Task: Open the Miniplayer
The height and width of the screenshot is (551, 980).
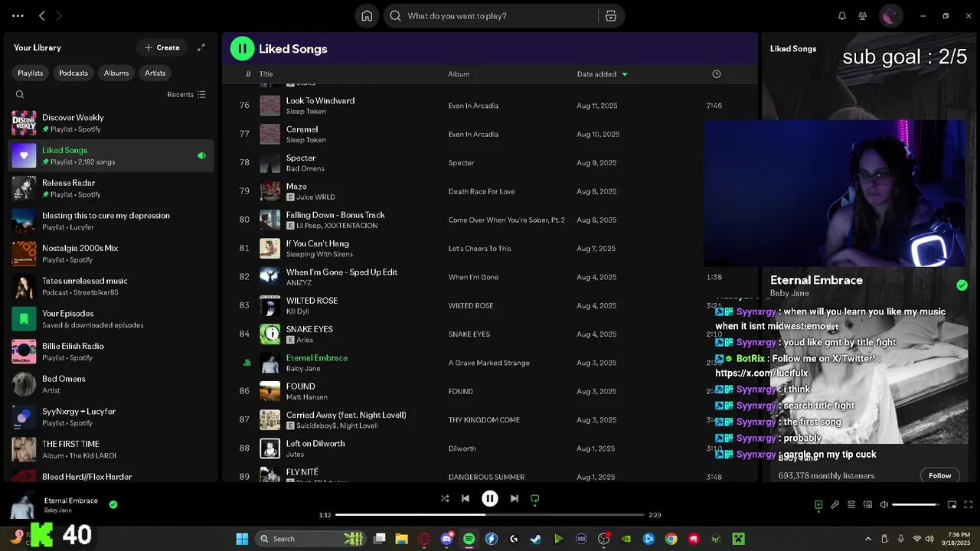Action: tap(952, 505)
